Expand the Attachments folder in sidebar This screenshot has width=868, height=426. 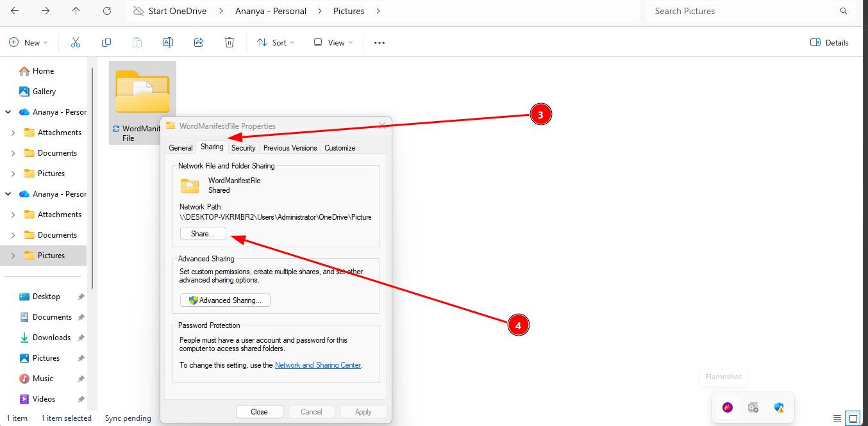13,133
